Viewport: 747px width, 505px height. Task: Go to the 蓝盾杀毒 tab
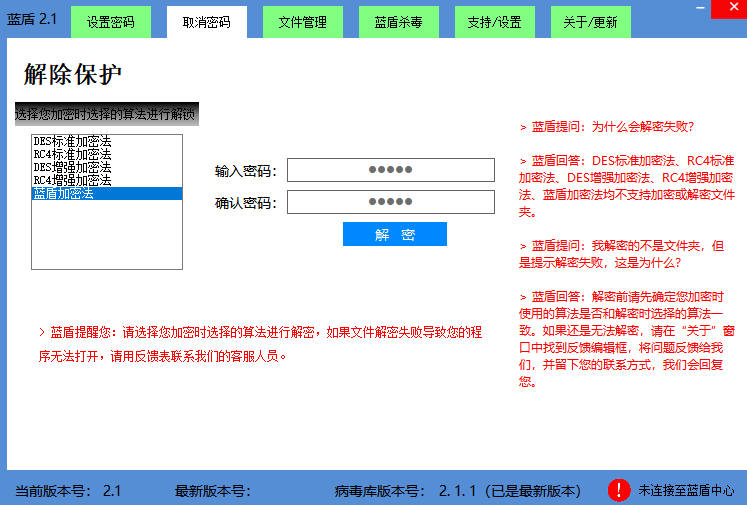click(x=399, y=22)
